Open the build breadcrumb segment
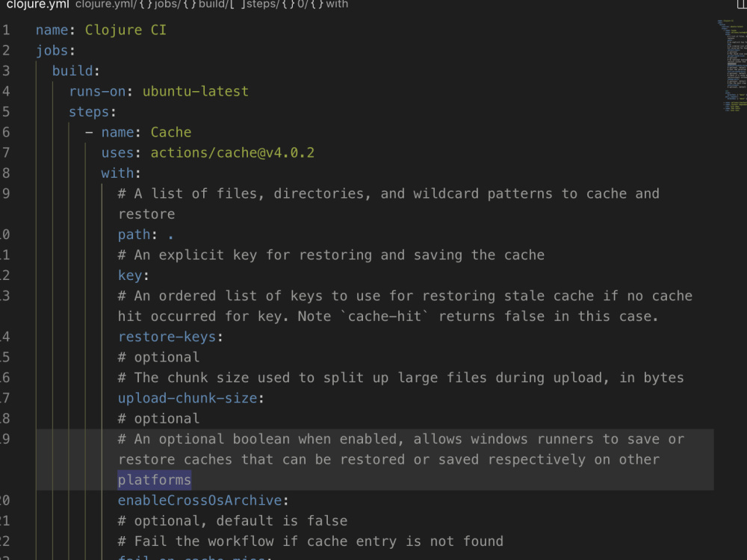The height and width of the screenshot is (560, 747). [205, 4]
